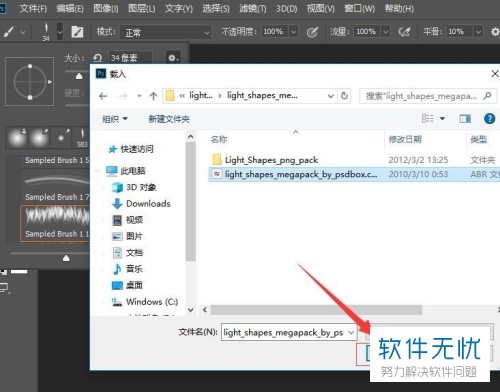Toggle the brush settings panel icon
500x392 pixels.
pos(77,32)
